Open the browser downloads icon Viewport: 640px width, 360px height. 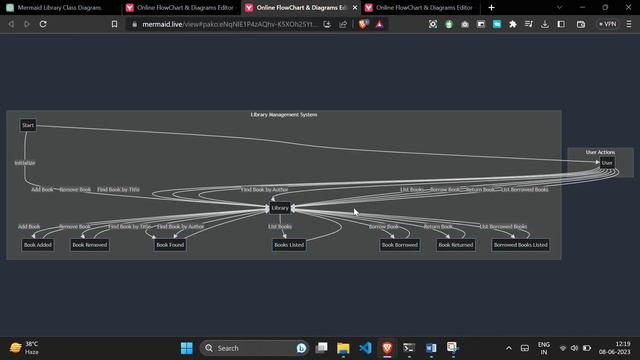545,24
